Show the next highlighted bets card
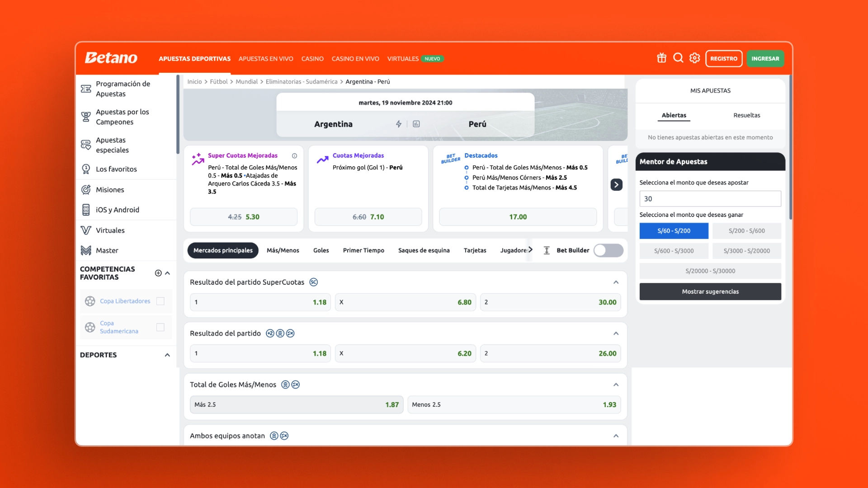 (x=616, y=184)
